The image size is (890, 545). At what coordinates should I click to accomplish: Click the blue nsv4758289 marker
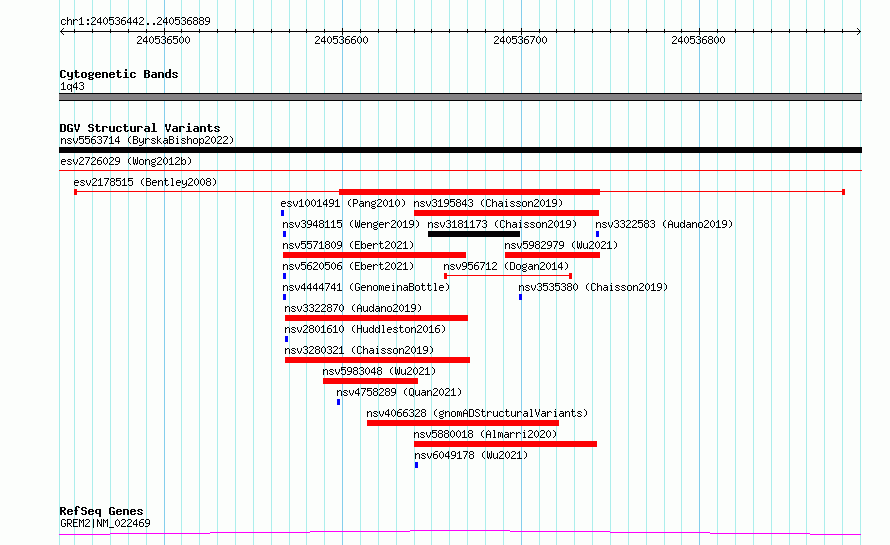tap(338, 402)
